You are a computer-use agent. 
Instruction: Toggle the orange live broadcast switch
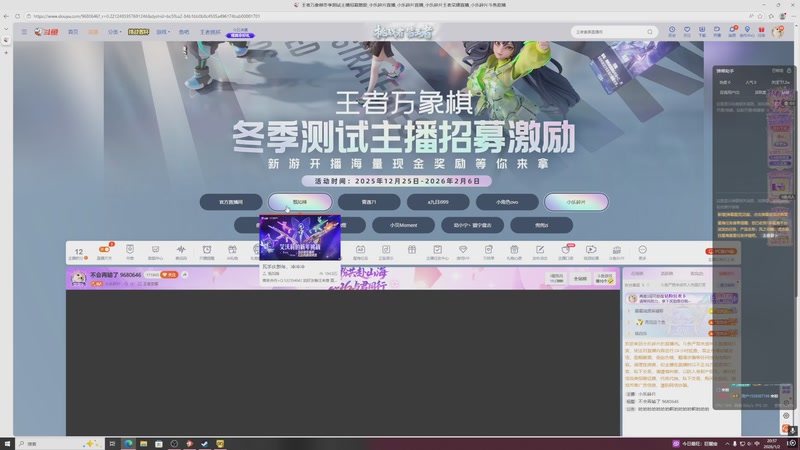click(x=104, y=249)
